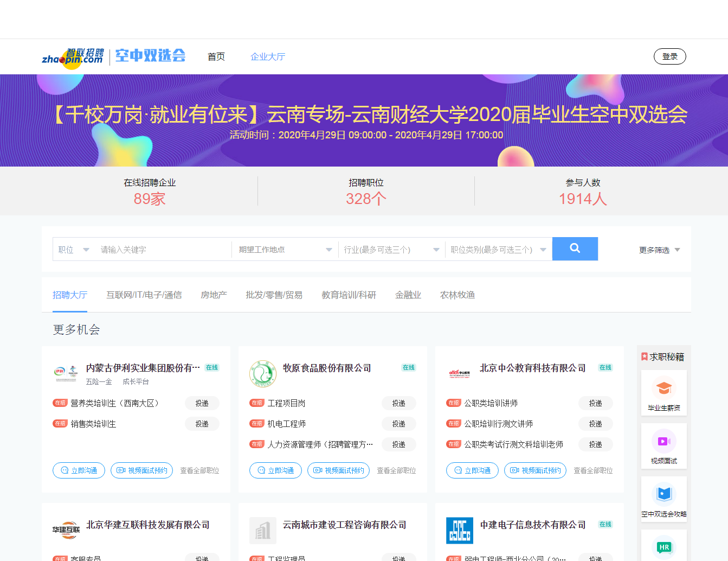728x561 pixels.
Task: Expand the 职位 search type dropdown
Action: point(74,250)
